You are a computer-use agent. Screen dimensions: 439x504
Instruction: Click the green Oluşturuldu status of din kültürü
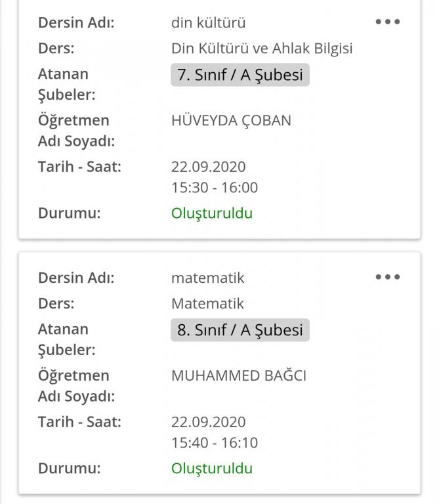coord(211,213)
